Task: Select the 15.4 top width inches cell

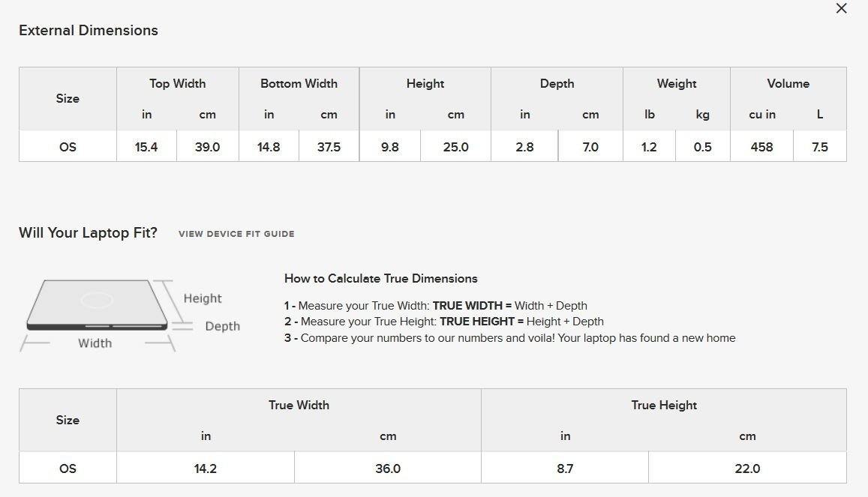Action: point(146,147)
